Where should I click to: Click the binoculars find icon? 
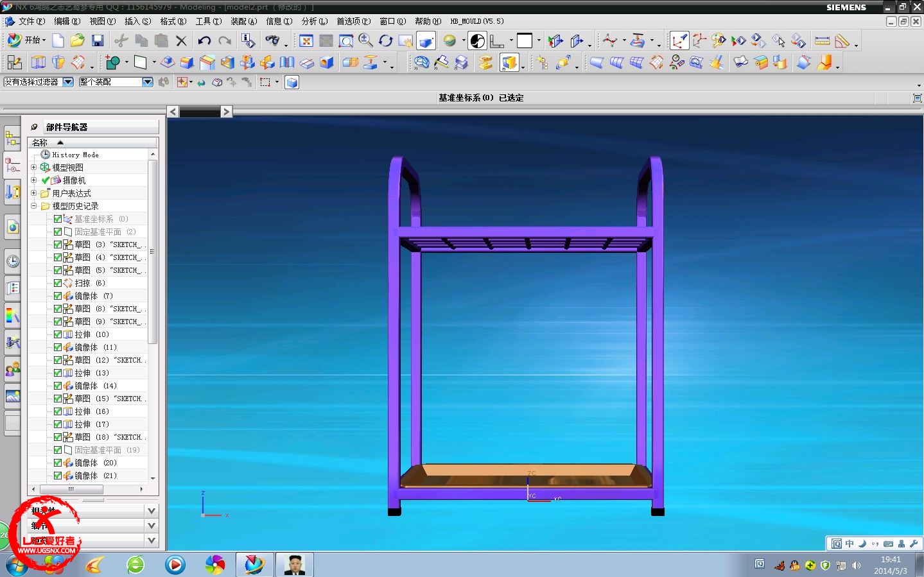pos(273,41)
